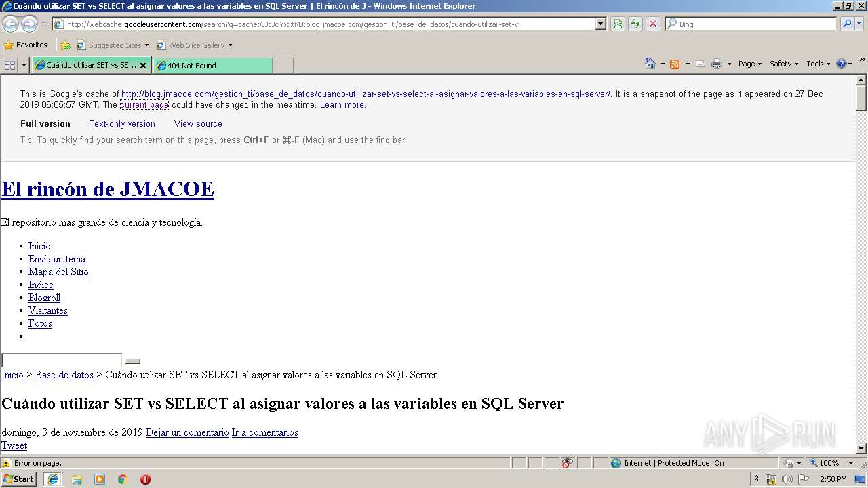868x488 pixels.
Task: Switch to the 404 Not Found tab
Action: 212,66
